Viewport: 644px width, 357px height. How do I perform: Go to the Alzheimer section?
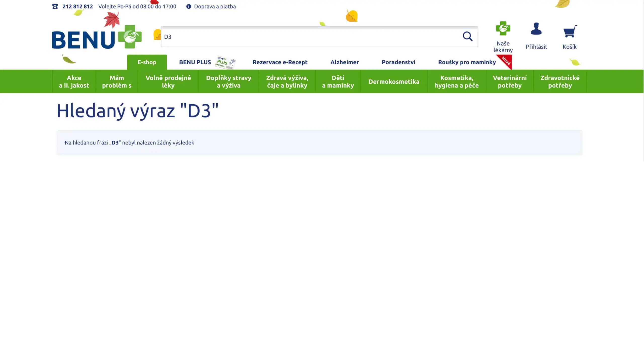tap(344, 62)
